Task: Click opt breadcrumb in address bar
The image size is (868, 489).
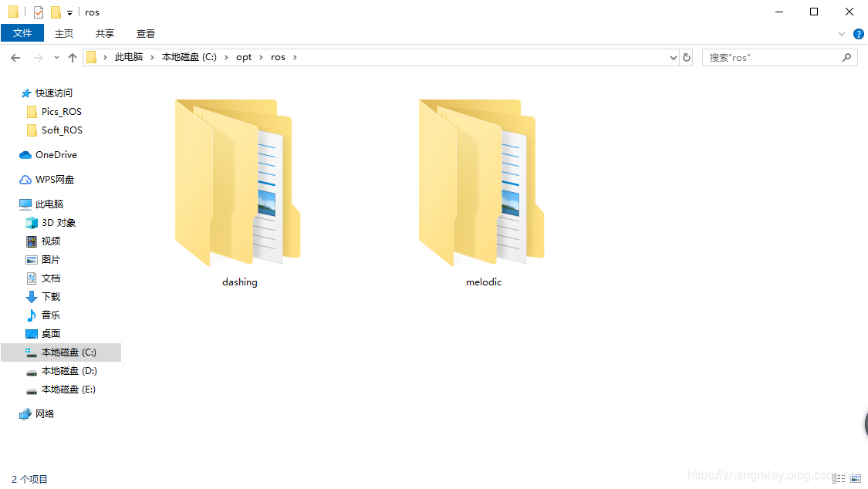Action: pos(244,57)
